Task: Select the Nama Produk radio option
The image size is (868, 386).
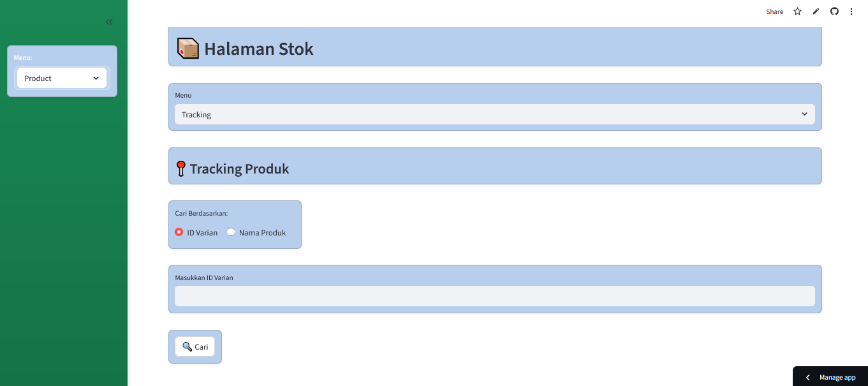Action: (231, 232)
